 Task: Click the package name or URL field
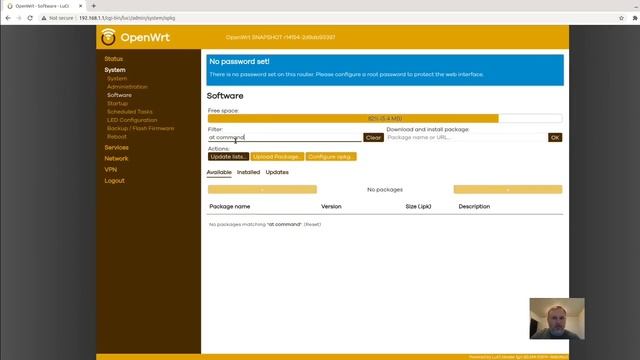point(467,138)
